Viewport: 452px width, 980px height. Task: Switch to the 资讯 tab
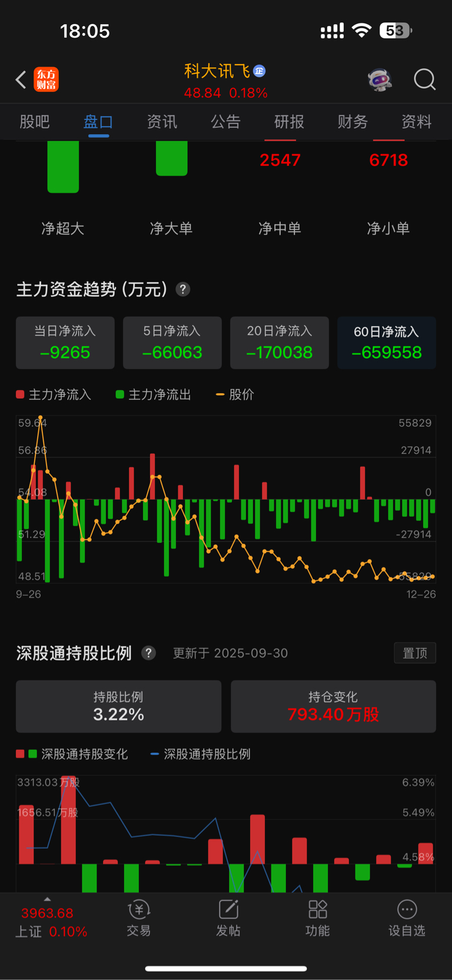coord(162,122)
